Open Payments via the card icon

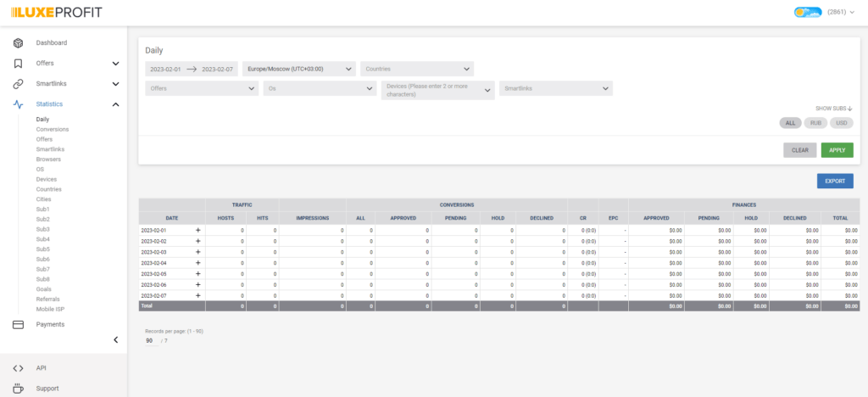[x=18, y=324]
